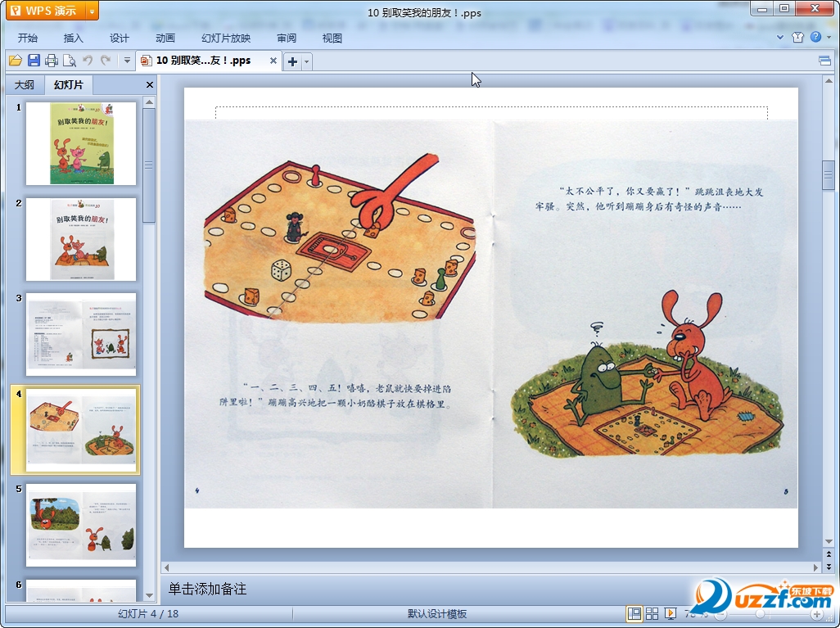Click the ribbon collapse chevron icon
Screen dimensions: 840x628
780,37
